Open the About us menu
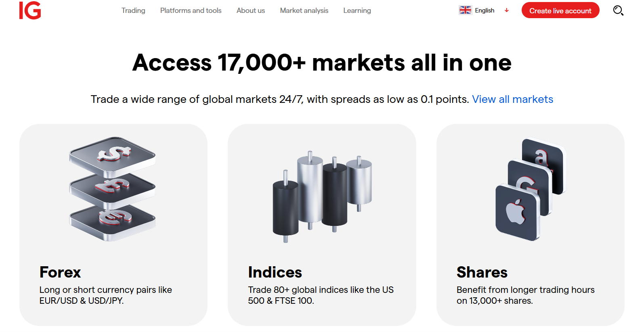Image resolution: width=644 pixels, height=332 pixels. pyautogui.click(x=251, y=10)
